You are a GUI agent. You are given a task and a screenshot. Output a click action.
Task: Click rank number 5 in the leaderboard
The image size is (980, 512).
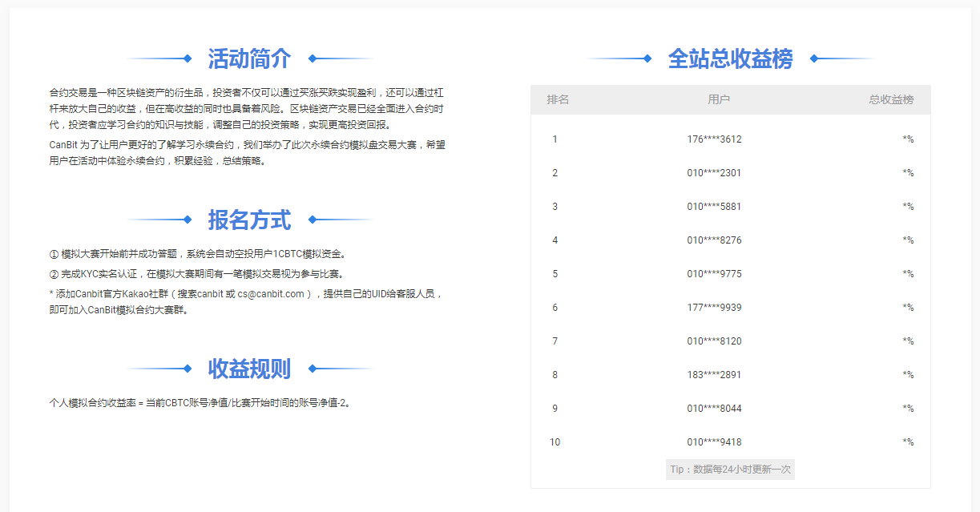(x=555, y=274)
